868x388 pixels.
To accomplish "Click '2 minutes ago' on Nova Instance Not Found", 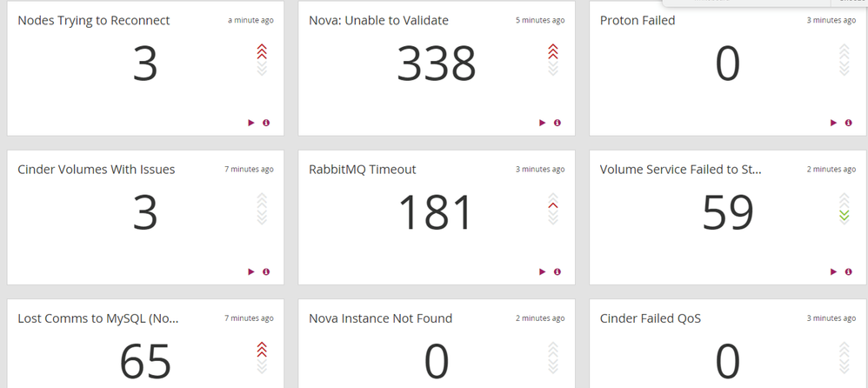I will tap(540, 318).
